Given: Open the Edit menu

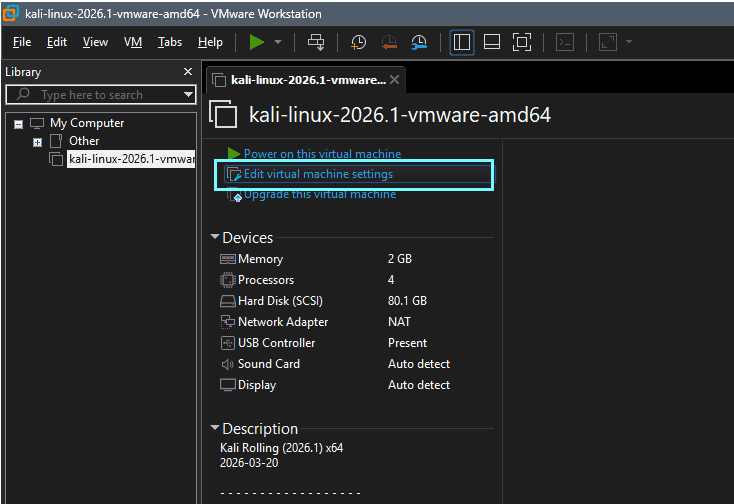Looking at the screenshot, I should (x=57, y=42).
